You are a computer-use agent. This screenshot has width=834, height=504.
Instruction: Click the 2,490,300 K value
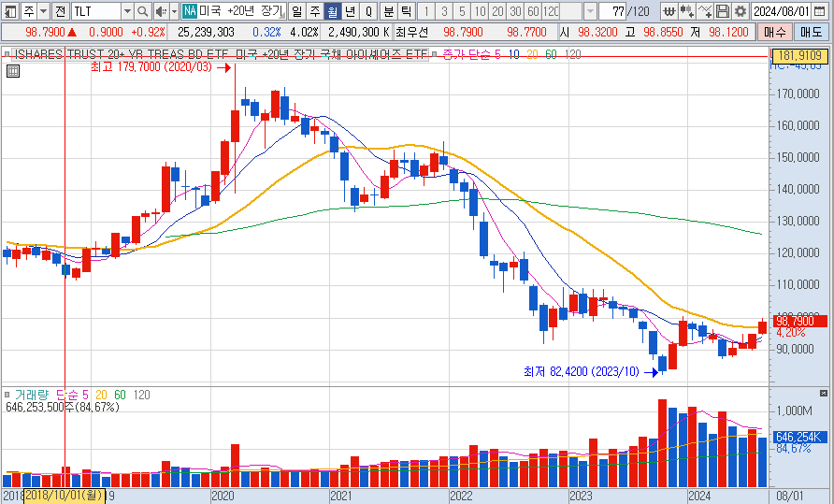pyautogui.click(x=359, y=33)
